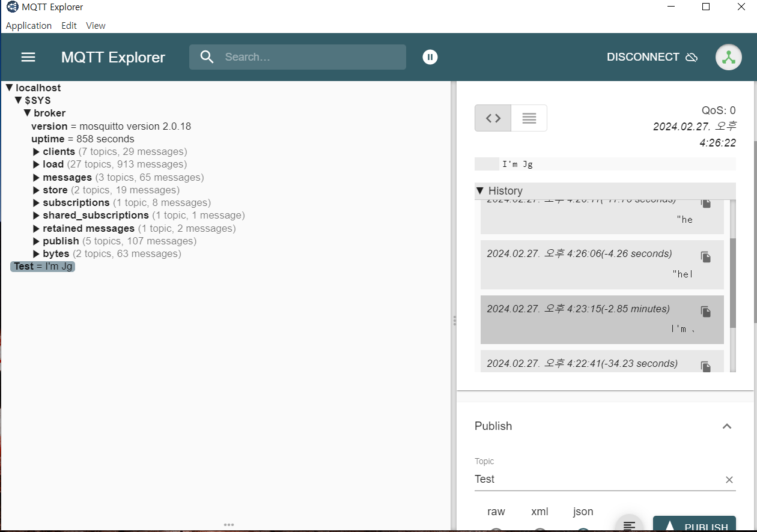Viewport: 757px width, 532px height.
Task: Open the Edit menu
Action: coord(69,26)
